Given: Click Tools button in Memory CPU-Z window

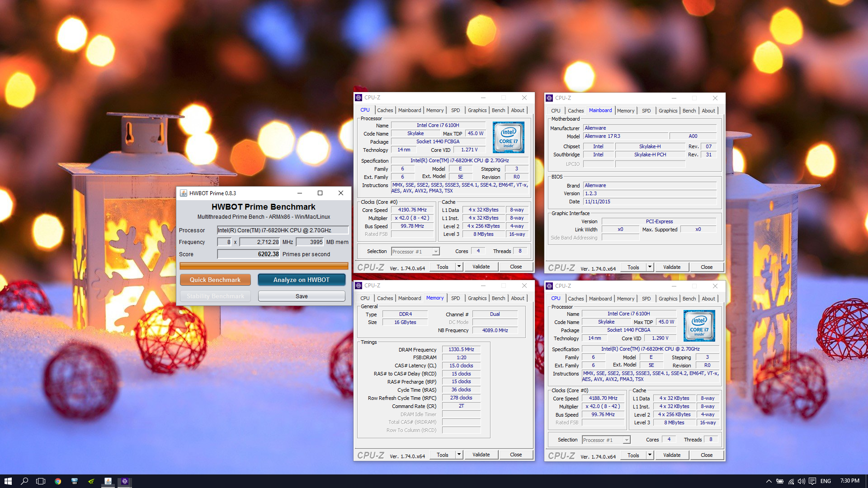Looking at the screenshot, I should [443, 455].
